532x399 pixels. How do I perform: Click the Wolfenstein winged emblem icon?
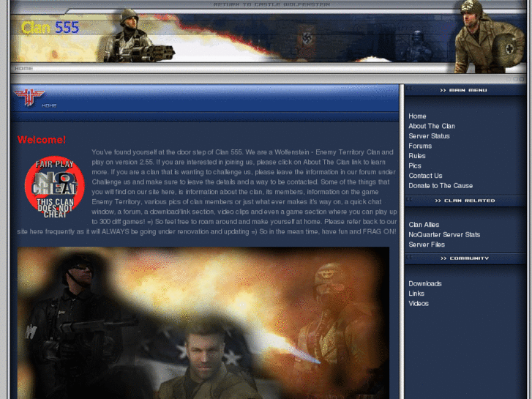coord(29,97)
